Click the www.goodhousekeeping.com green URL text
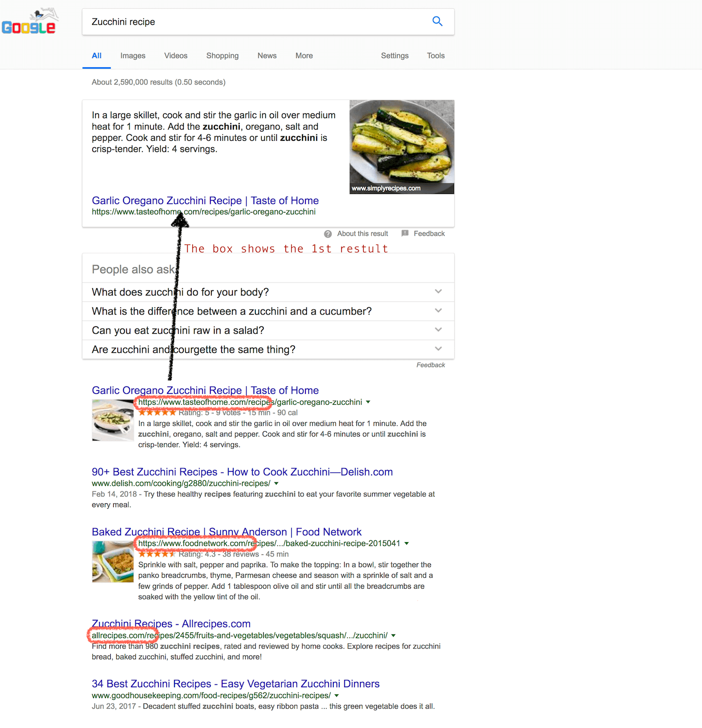The height and width of the screenshot is (728, 702). 211,696
